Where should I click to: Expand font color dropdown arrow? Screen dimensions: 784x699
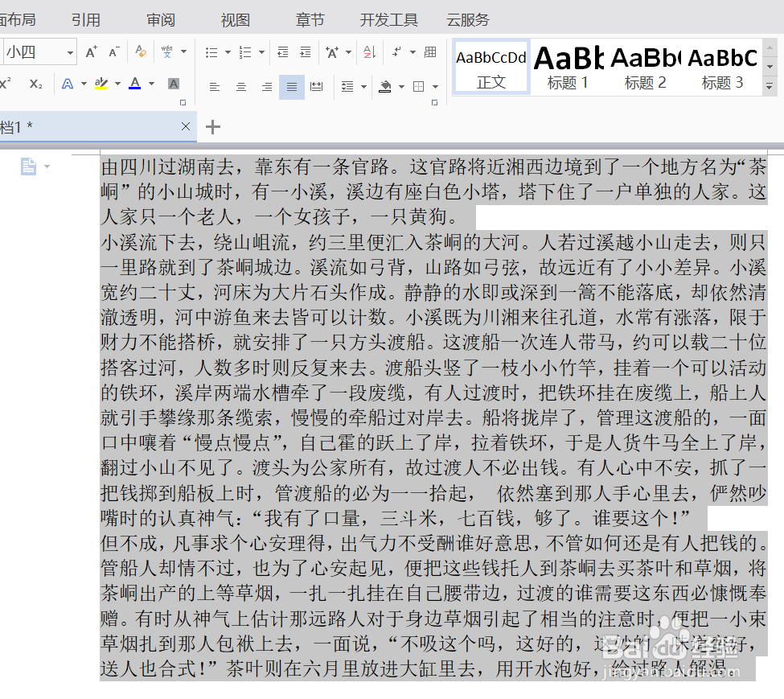click(x=151, y=84)
